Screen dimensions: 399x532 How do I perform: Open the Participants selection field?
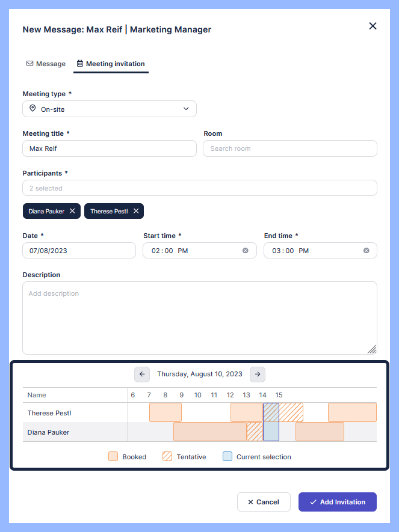(199, 188)
